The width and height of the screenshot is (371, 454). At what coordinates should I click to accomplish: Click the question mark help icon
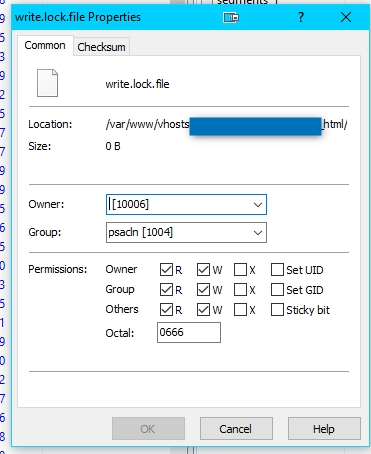[x=301, y=17]
